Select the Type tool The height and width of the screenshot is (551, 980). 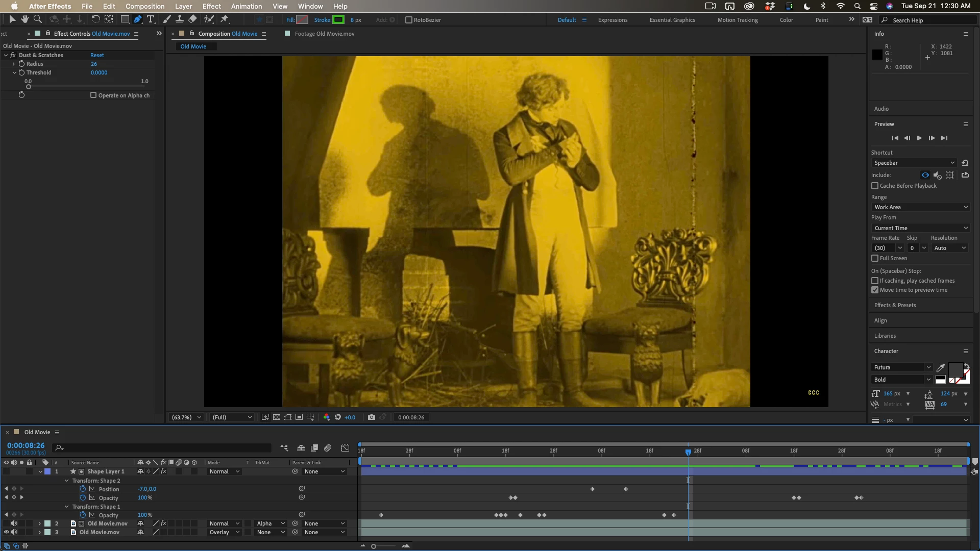pos(151,19)
